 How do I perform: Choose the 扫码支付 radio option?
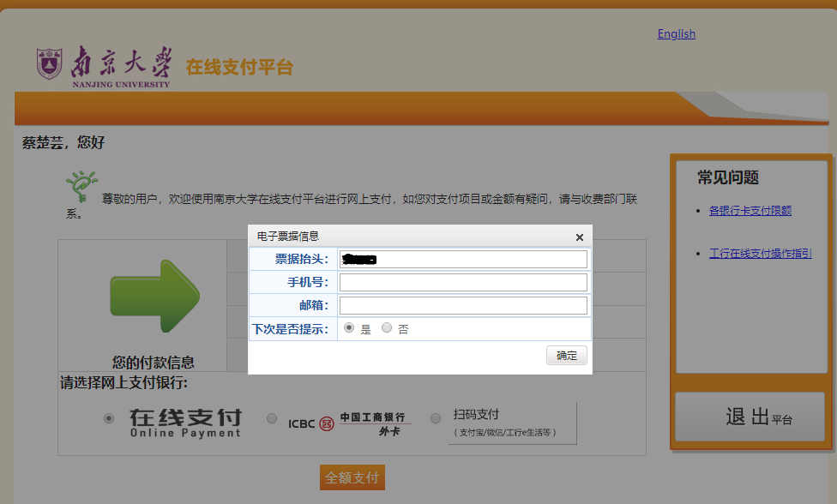[x=436, y=418]
